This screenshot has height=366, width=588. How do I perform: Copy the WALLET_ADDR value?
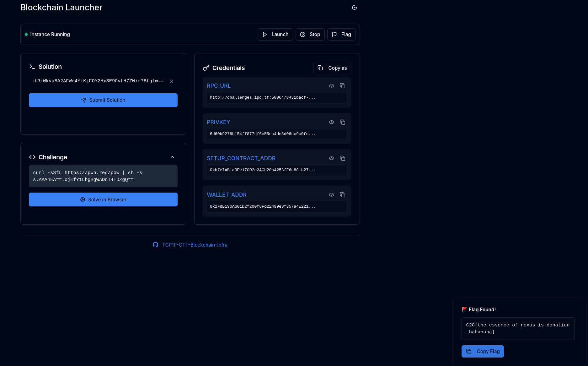point(342,195)
